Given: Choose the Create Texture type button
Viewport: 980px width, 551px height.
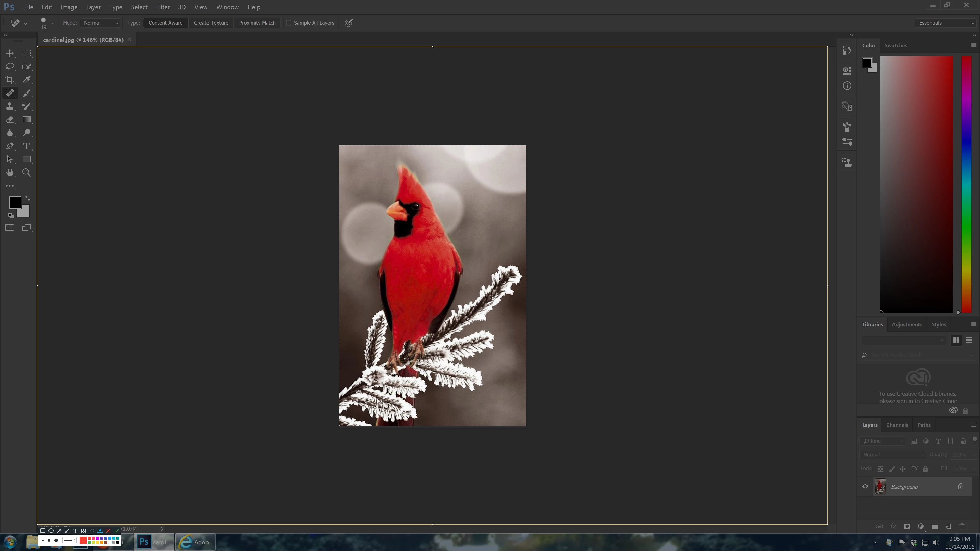Looking at the screenshot, I should coord(211,23).
